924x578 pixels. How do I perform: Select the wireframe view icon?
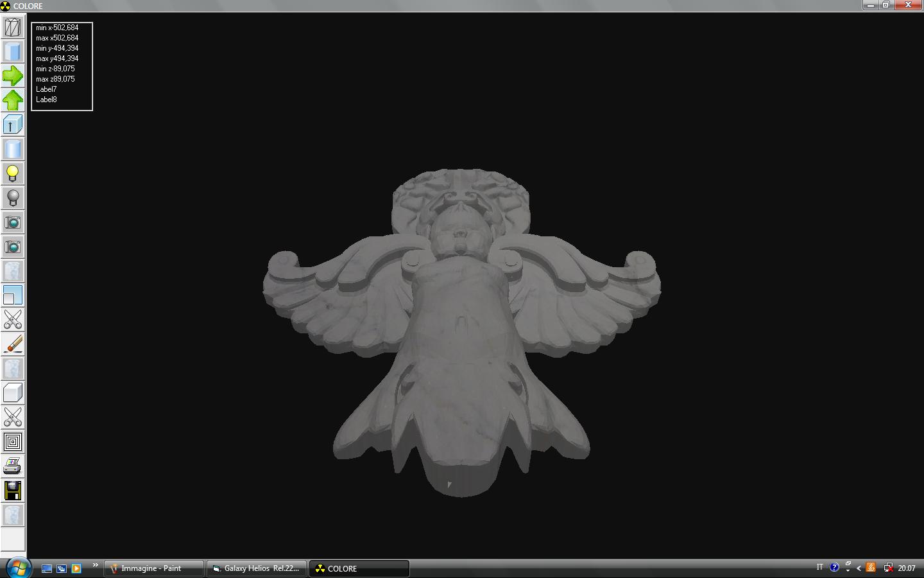pos(13,27)
